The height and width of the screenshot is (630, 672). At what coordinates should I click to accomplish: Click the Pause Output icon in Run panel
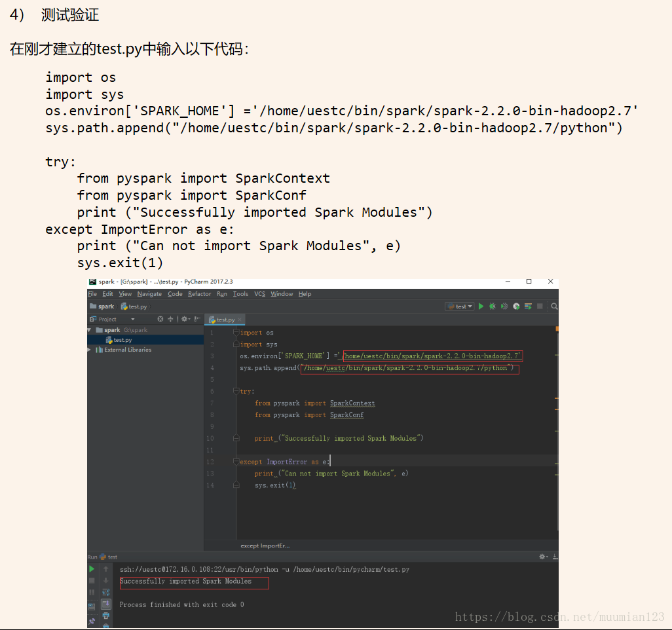92,592
